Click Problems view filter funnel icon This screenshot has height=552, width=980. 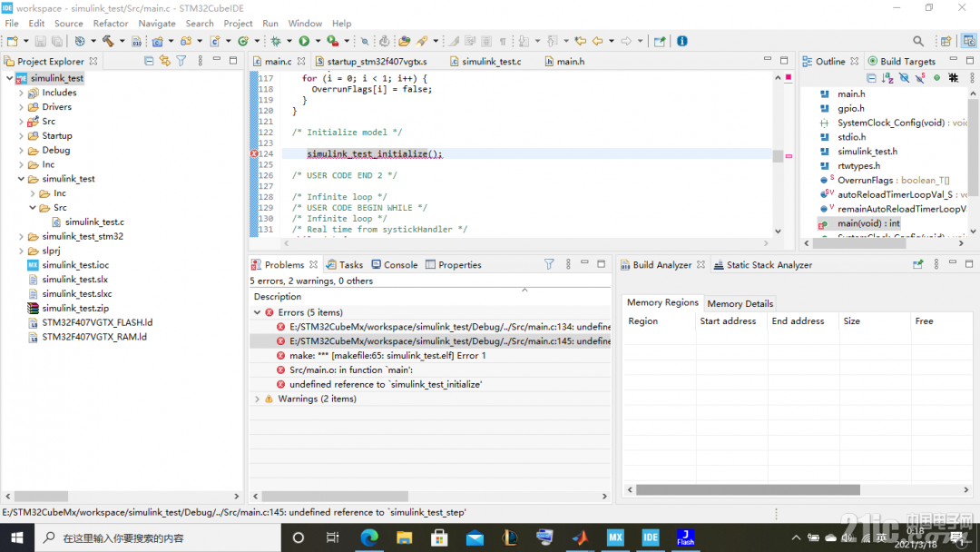[x=549, y=264]
